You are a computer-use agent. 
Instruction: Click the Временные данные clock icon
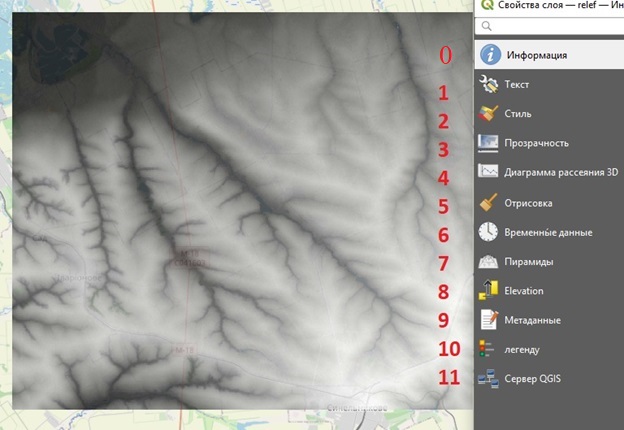488,232
